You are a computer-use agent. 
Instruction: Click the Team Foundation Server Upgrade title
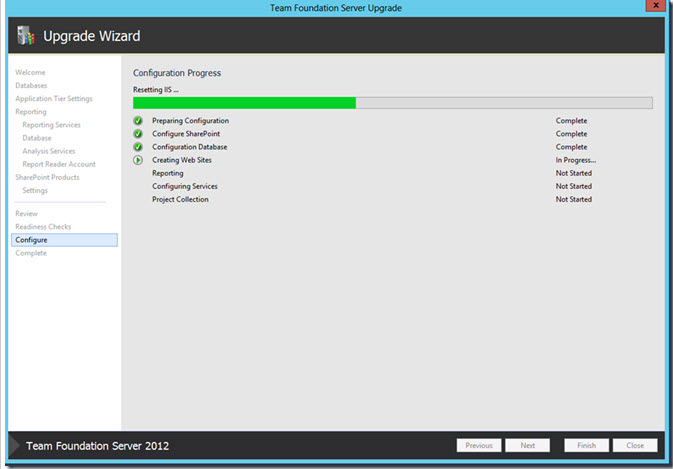pyautogui.click(x=336, y=8)
